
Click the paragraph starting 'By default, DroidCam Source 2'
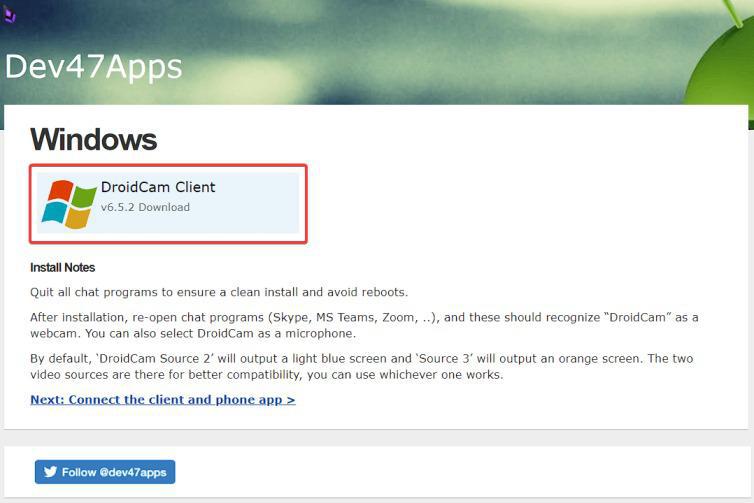click(x=362, y=366)
